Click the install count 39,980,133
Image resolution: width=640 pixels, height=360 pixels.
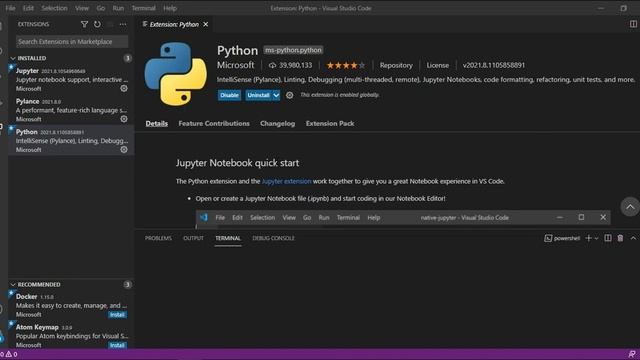point(290,65)
